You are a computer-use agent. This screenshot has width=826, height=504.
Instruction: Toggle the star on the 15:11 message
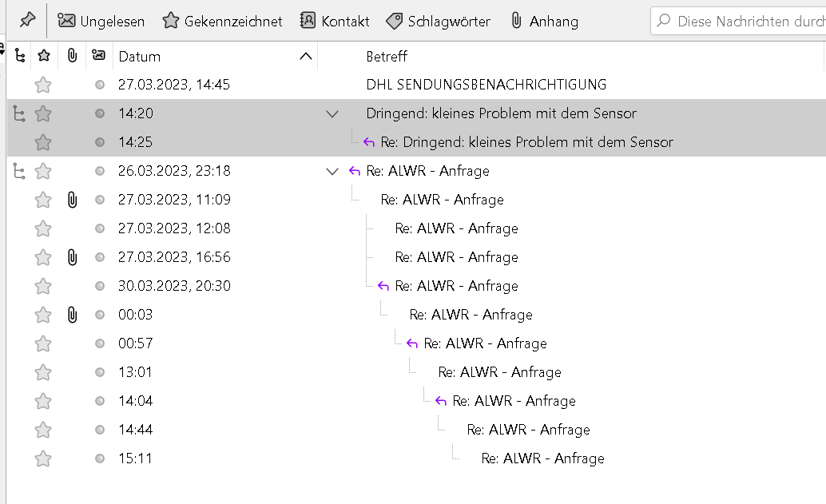pos(43,458)
